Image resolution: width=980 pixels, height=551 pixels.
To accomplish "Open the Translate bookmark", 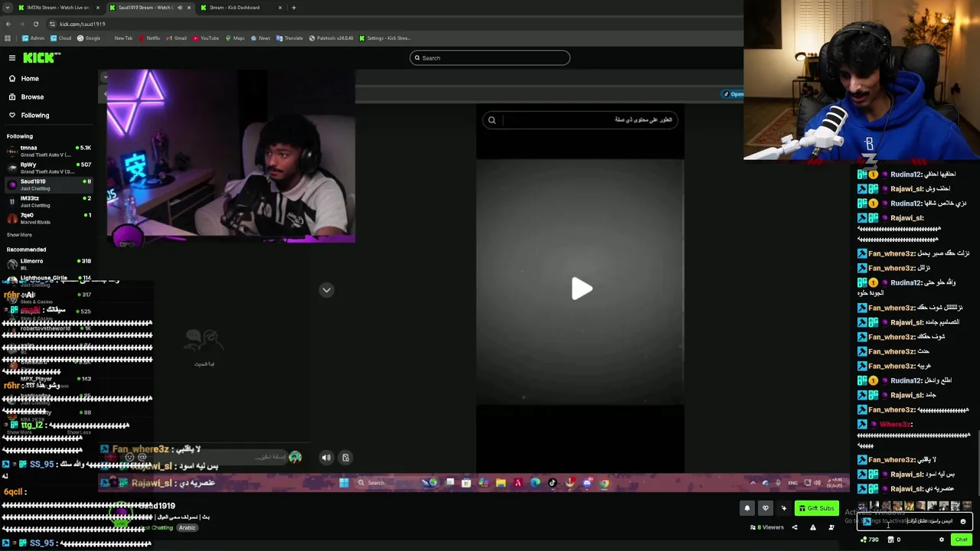I will [x=289, y=38].
